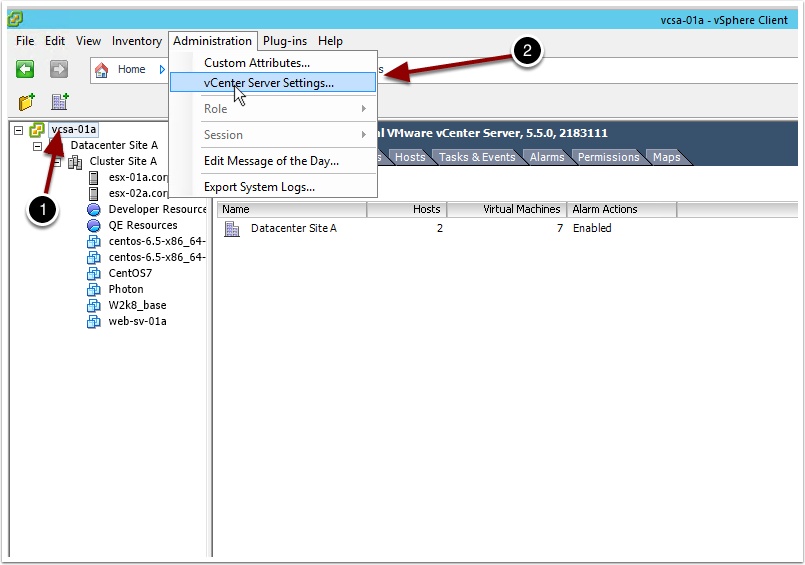Click the New Folder toolbar icon
Image resolution: width=805 pixels, height=565 pixels.
click(27, 102)
